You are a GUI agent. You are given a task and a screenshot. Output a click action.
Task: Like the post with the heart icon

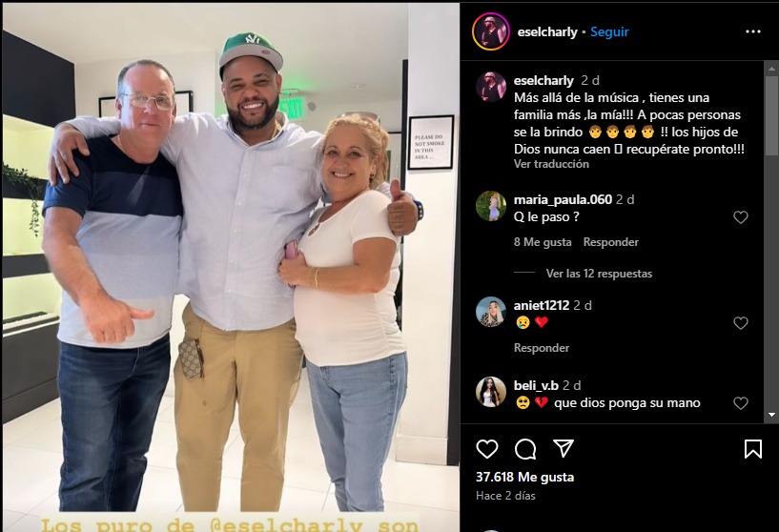tap(487, 449)
